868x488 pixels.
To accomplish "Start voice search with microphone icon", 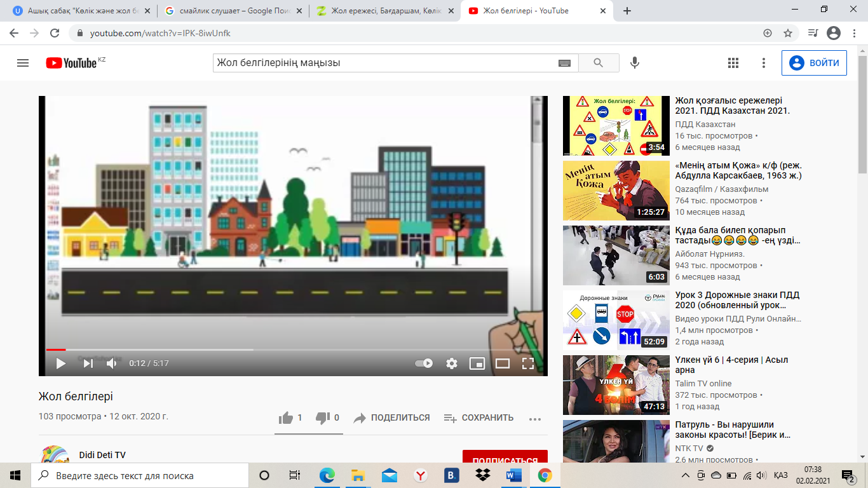I will 634,63.
